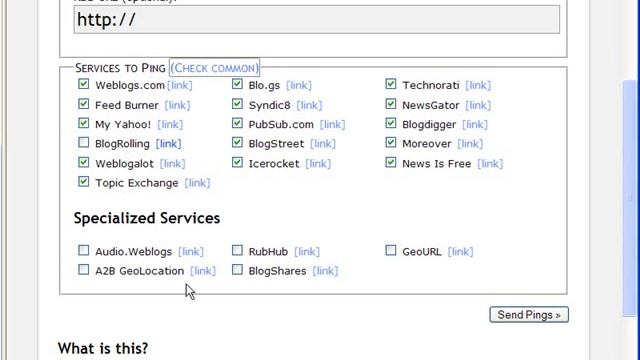Uncheck the Moreover checkbox

[x=391, y=142]
